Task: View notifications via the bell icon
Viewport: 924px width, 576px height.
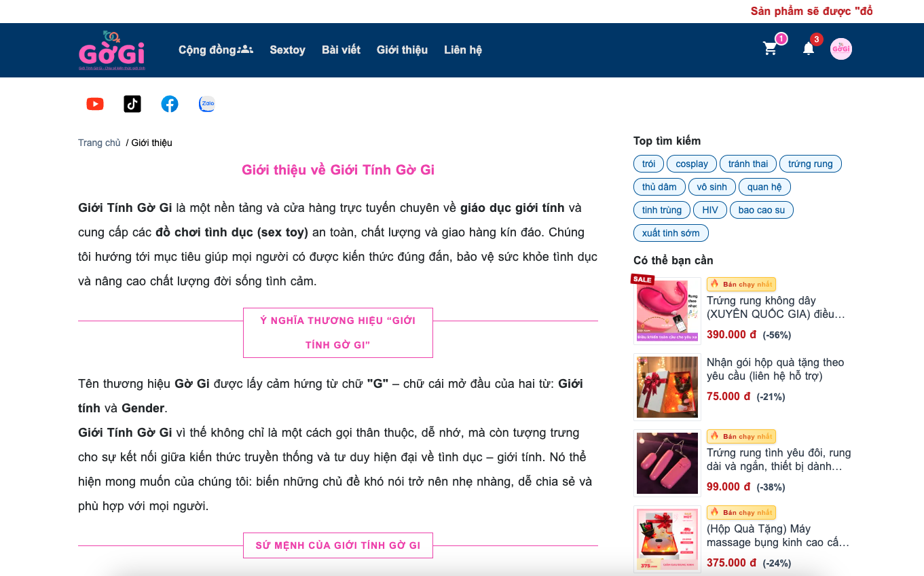Action: [x=808, y=49]
